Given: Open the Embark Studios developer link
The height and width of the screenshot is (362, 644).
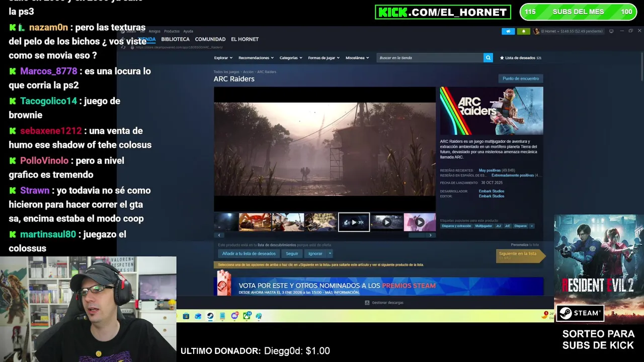Looking at the screenshot, I should (x=492, y=191).
